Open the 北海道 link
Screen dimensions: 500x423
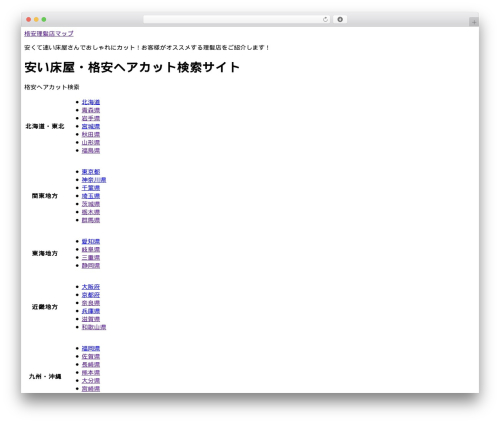pos(91,102)
